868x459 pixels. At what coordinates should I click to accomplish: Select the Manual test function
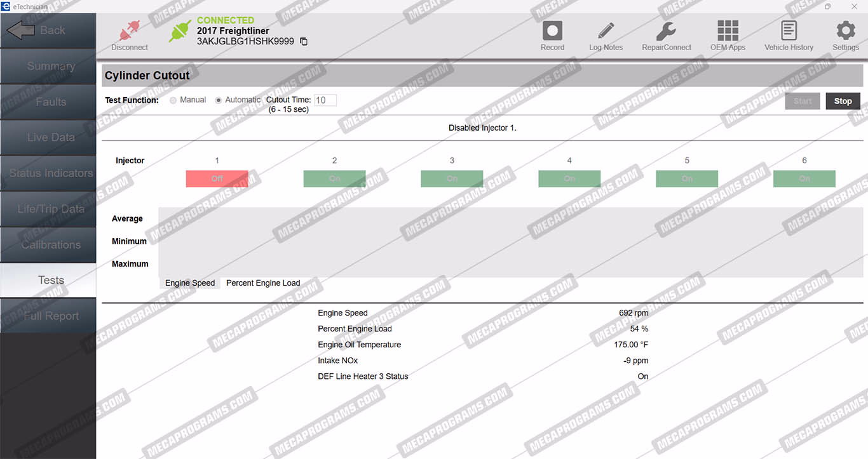pos(173,100)
